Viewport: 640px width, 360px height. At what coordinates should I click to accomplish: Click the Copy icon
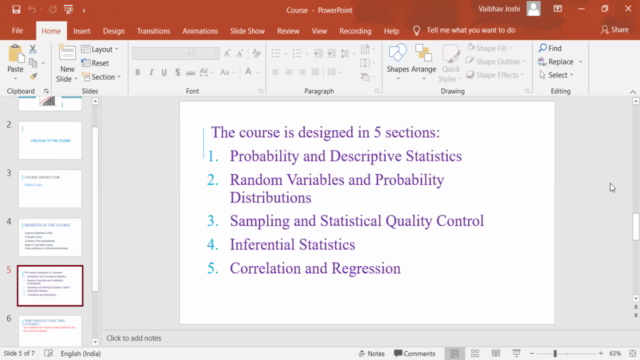[x=33, y=63]
